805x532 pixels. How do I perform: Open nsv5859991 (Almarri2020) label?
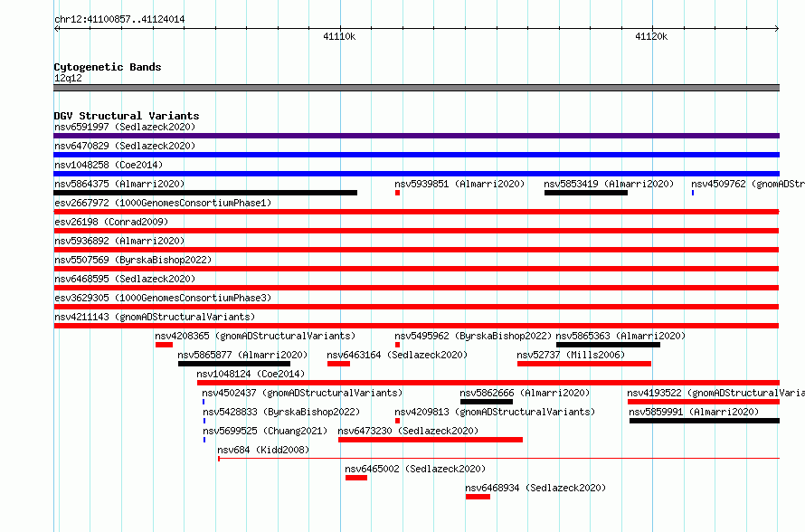(x=694, y=412)
